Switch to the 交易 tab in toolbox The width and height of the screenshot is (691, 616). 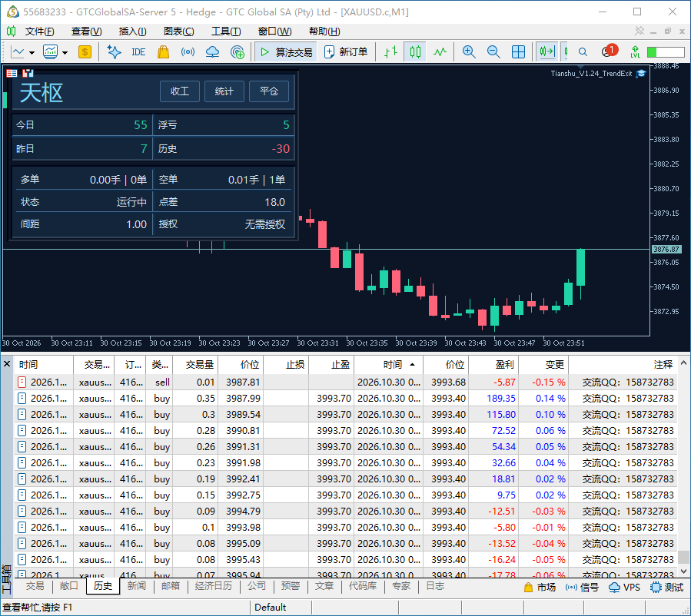(x=35, y=586)
